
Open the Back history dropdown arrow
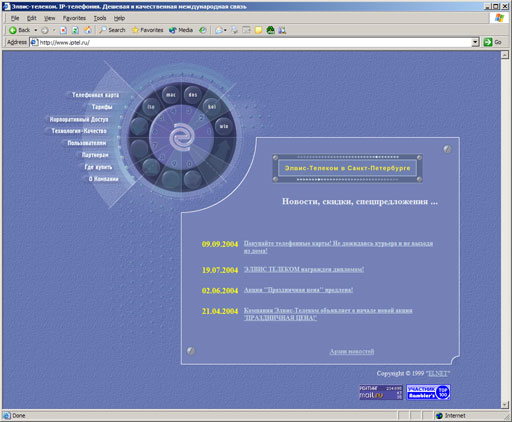[x=36, y=30]
